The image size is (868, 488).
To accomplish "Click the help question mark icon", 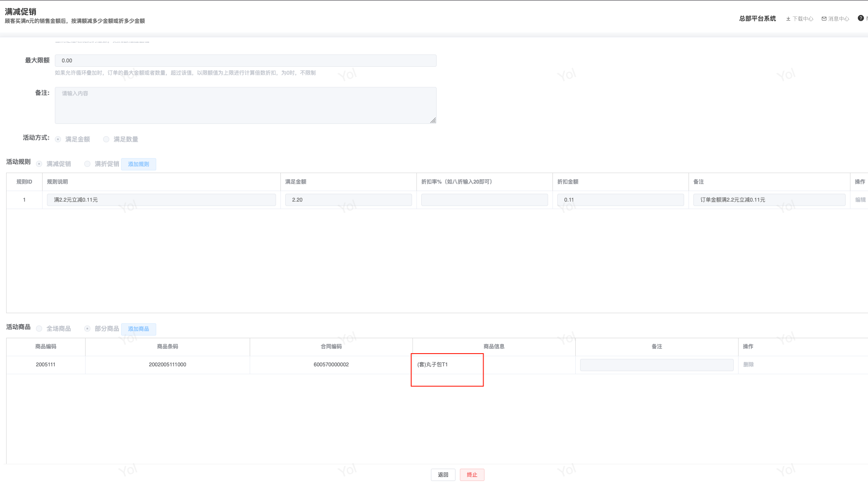I will (861, 18).
